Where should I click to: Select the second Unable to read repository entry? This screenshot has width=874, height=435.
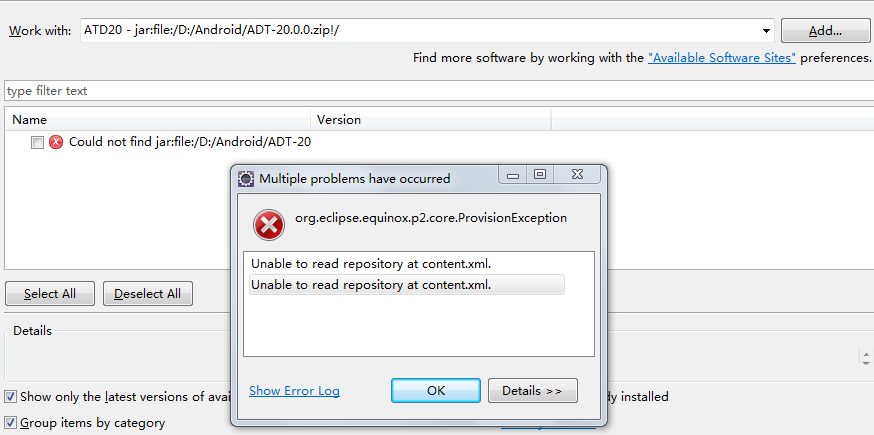tap(406, 284)
